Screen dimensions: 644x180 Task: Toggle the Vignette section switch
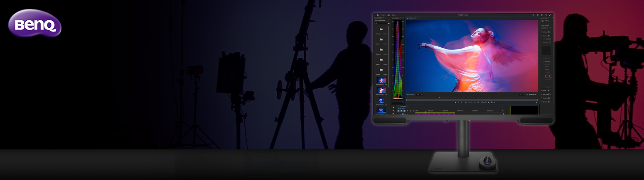click(549, 102)
